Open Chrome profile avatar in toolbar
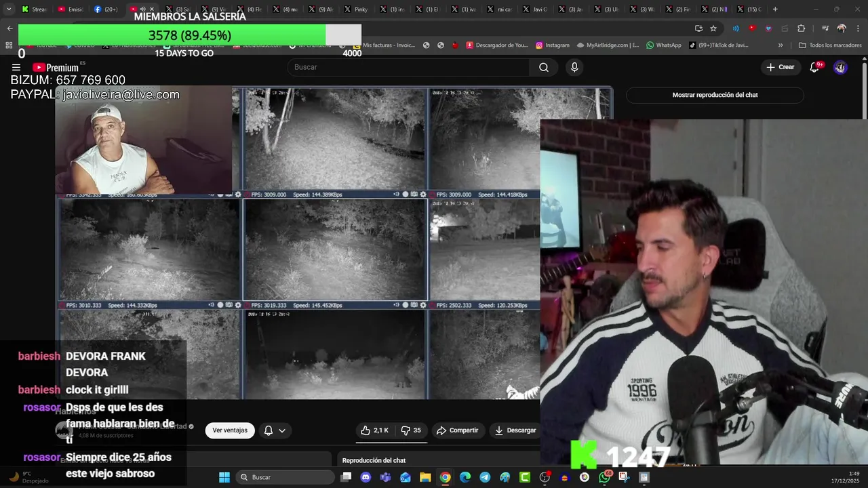 [x=842, y=28]
